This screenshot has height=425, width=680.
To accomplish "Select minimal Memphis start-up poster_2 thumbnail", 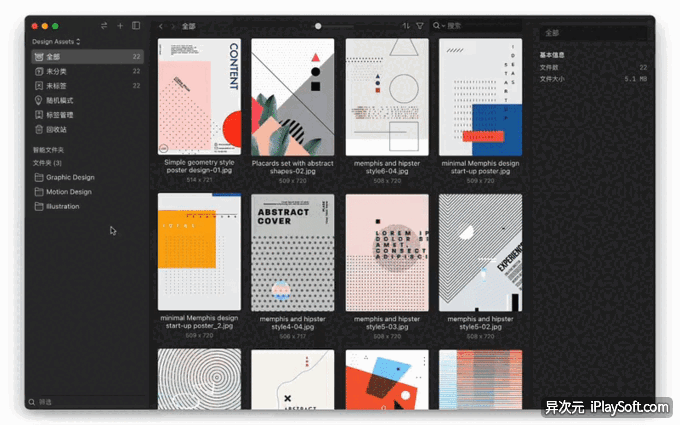I will point(199,252).
